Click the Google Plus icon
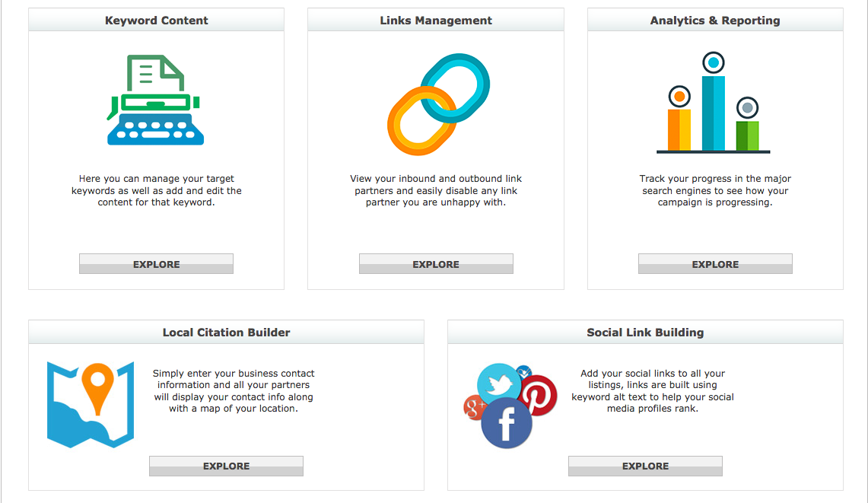 tap(472, 408)
